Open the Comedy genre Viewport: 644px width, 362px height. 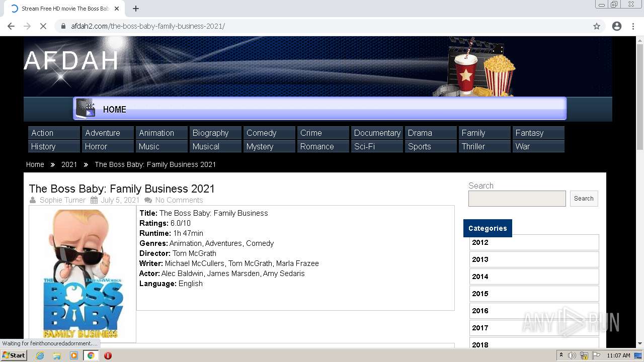pyautogui.click(x=269, y=133)
